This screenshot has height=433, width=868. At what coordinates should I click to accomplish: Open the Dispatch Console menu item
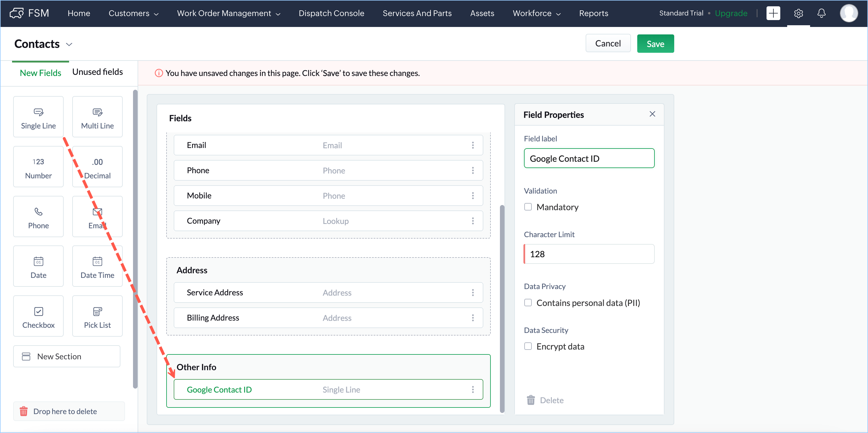(331, 13)
